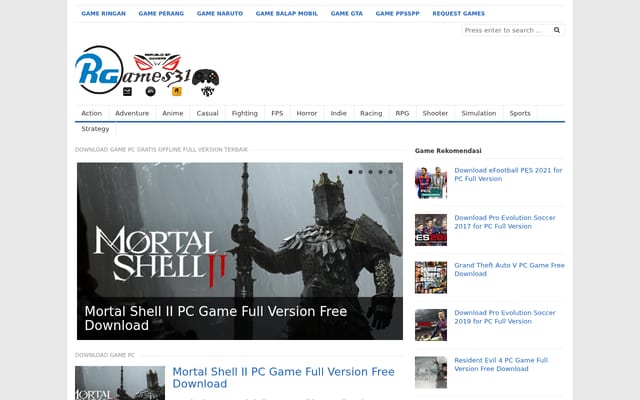Select the first slider dot indicator
Screen dimensions: 640x400
click(x=350, y=172)
